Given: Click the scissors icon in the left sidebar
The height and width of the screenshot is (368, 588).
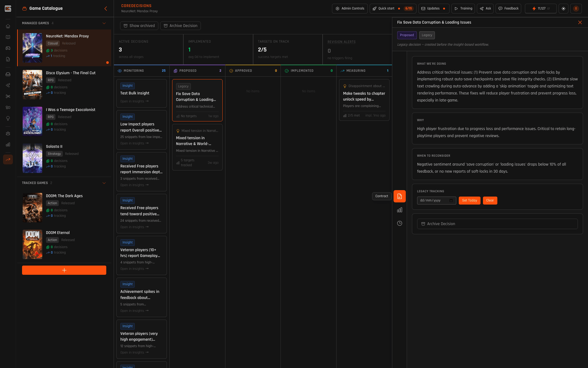Looking at the screenshot, I should [8, 96].
